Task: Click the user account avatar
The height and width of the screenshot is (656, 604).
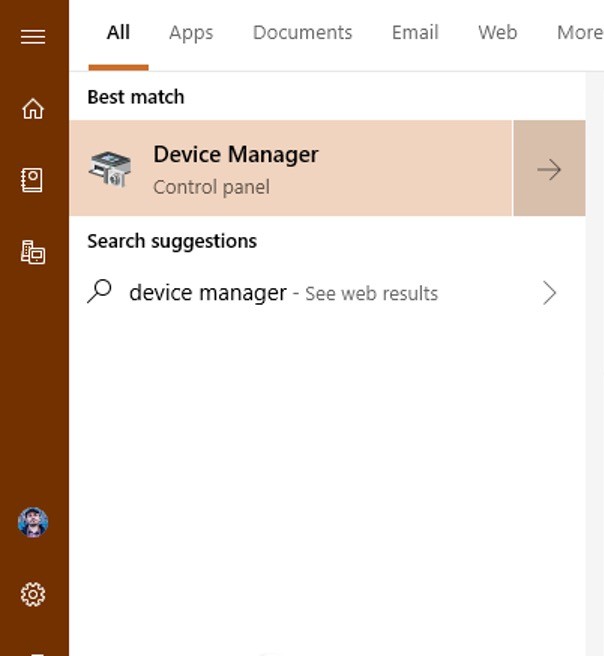Action: point(33,522)
